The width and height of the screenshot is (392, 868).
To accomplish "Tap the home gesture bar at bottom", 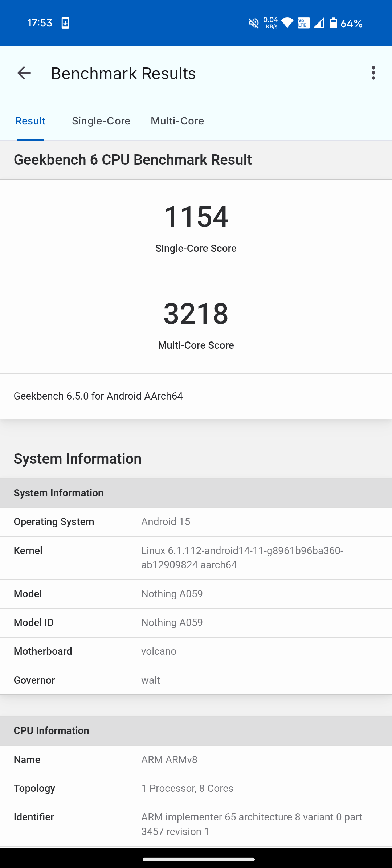I will pos(199,859).
